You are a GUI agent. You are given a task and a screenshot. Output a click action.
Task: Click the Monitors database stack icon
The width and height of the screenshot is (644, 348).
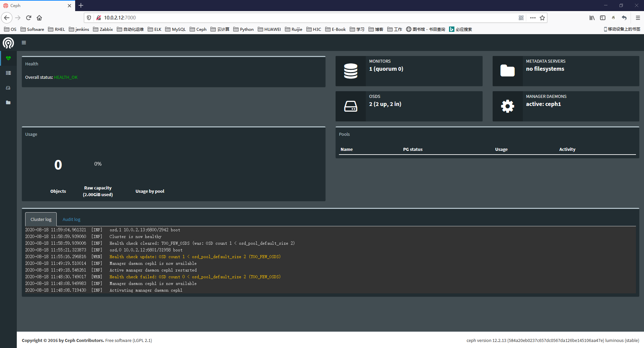point(351,71)
